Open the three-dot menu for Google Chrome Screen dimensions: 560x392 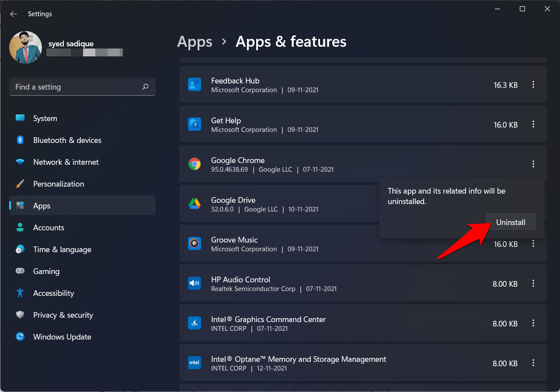pyautogui.click(x=533, y=164)
